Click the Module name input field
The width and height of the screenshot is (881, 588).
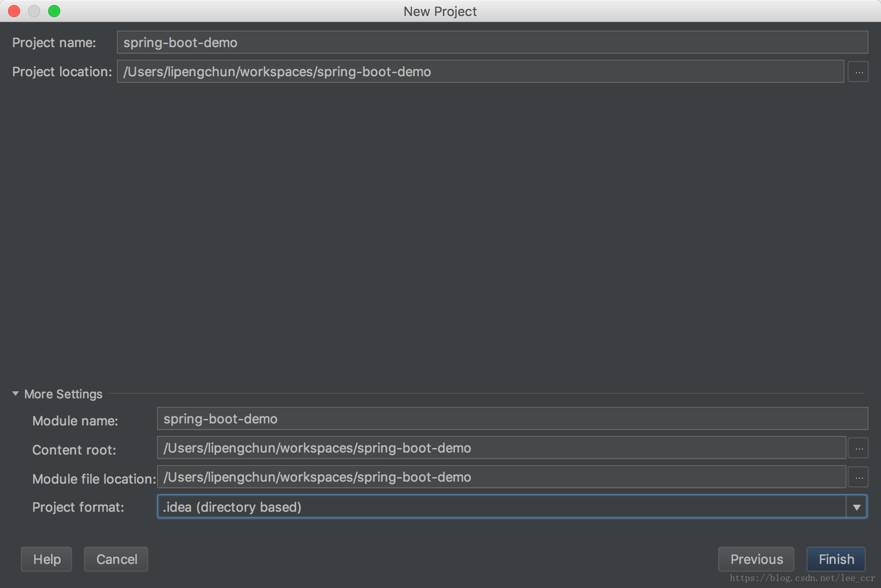512,419
